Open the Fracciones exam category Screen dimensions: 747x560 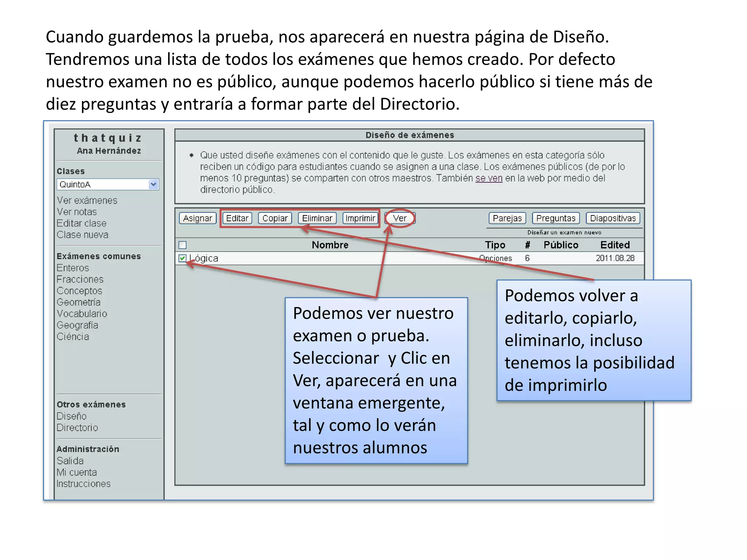pos(80,279)
